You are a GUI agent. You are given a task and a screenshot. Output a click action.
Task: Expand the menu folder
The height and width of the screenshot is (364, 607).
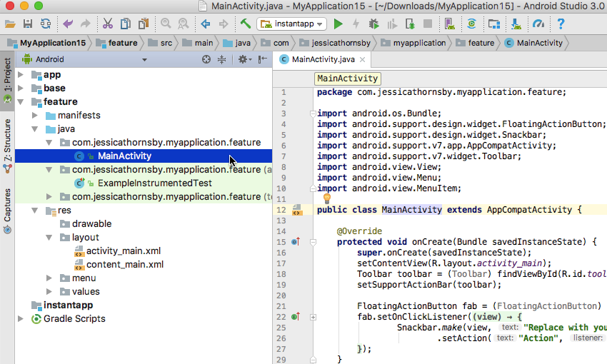click(49, 278)
